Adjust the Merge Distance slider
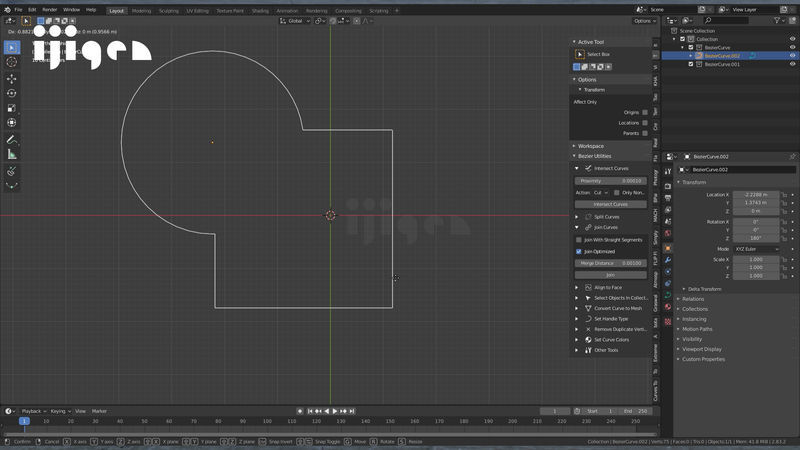 611,263
